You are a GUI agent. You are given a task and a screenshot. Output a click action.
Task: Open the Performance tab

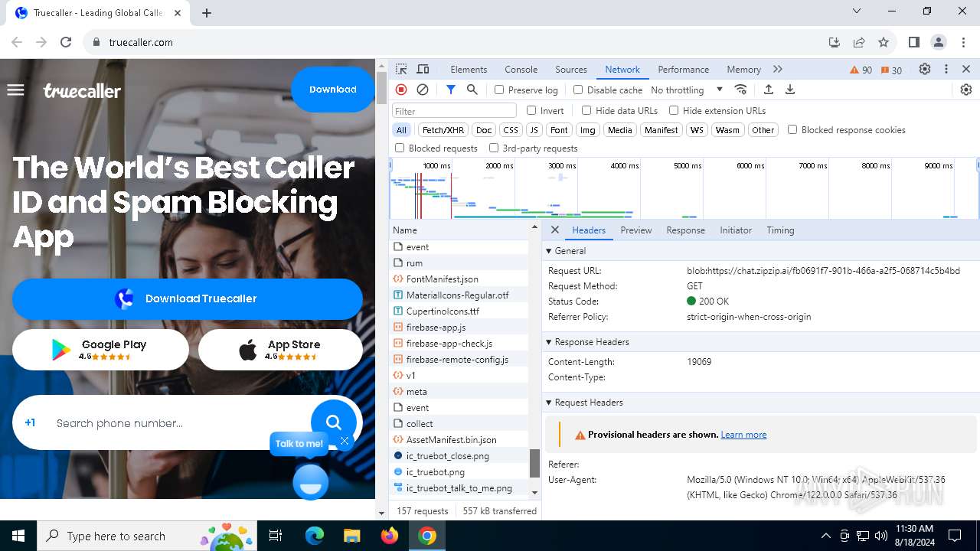(x=683, y=70)
